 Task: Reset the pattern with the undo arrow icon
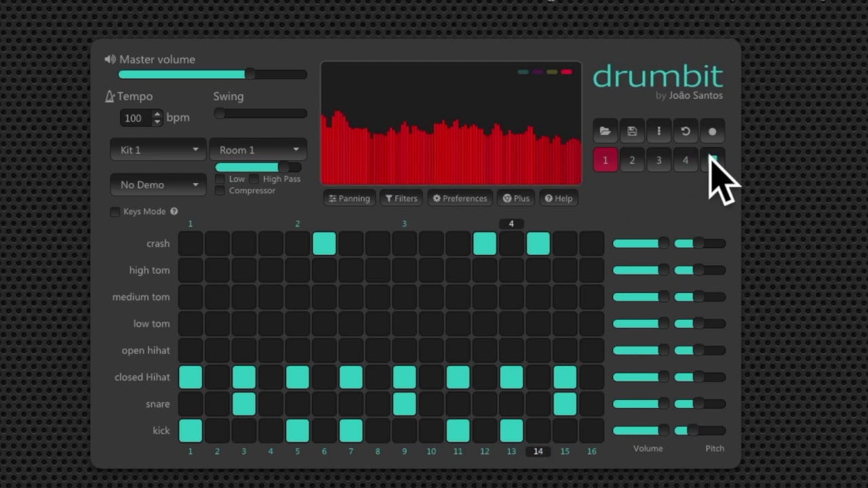click(686, 131)
